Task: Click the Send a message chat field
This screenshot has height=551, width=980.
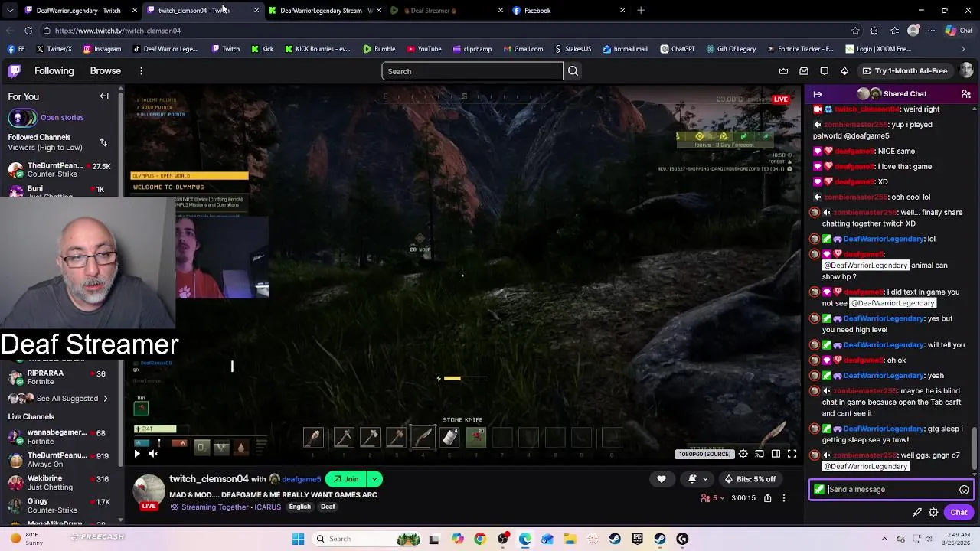Action: pos(891,490)
